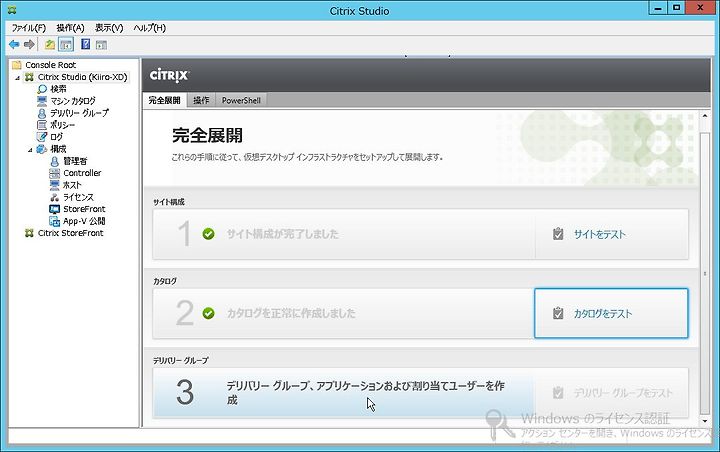Image resolution: width=720 pixels, height=452 pixels.
Task: Click the Console Root folder icon
Action: (x=17, y=65)
